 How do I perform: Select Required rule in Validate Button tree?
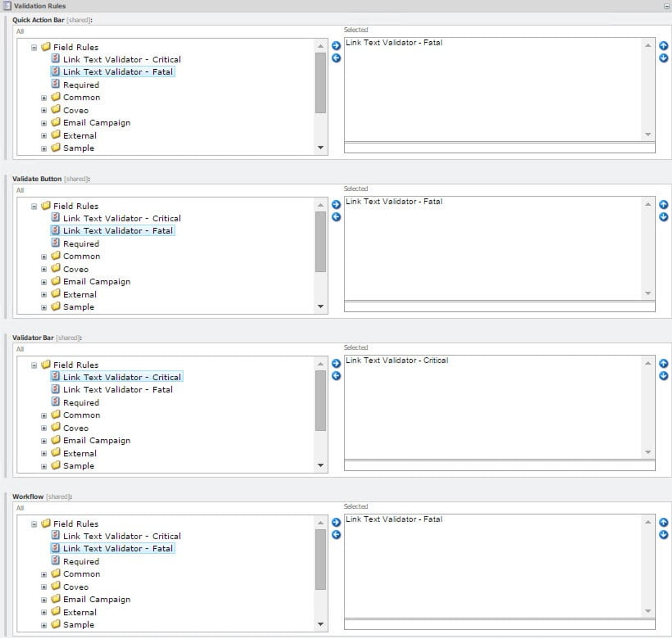click(x=81, y=244)
